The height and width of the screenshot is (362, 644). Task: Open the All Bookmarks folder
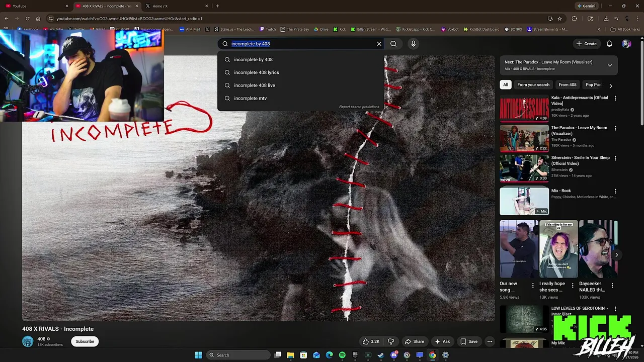point(625,29)
